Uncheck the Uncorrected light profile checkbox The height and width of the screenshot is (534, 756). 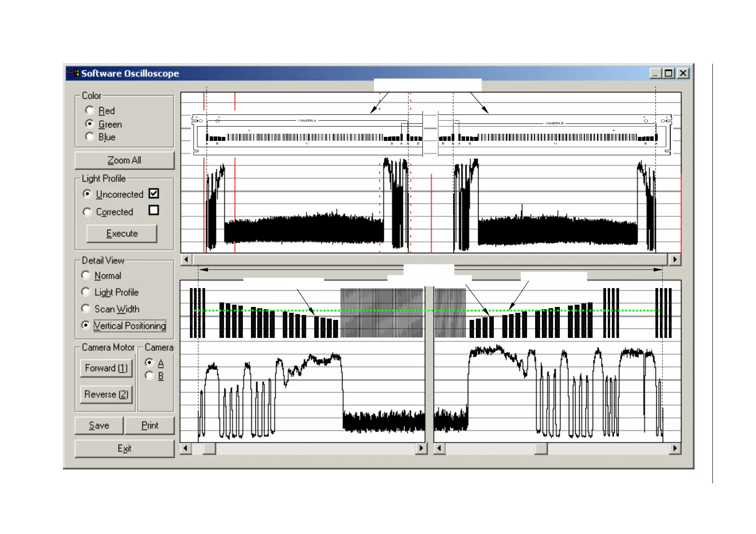click(x=154, y=193)
